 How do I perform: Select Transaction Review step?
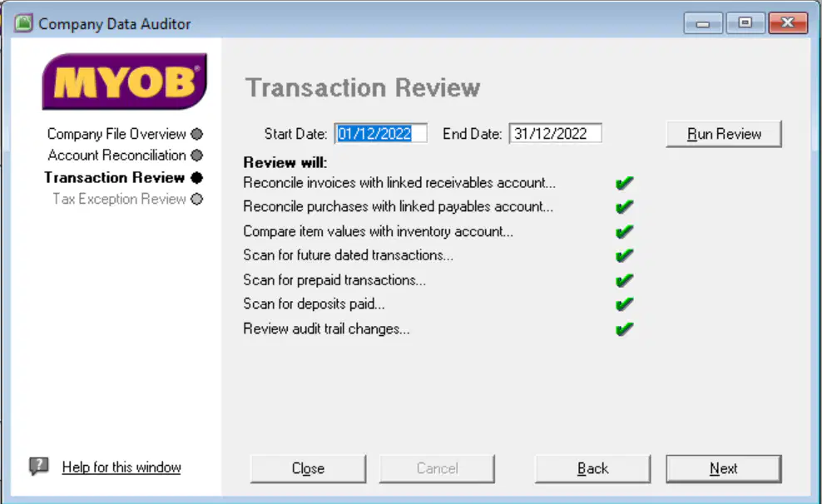(x=114, y=178)
